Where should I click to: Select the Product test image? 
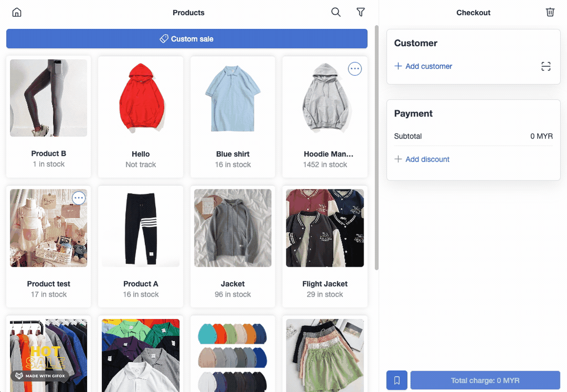pos(48,228)
